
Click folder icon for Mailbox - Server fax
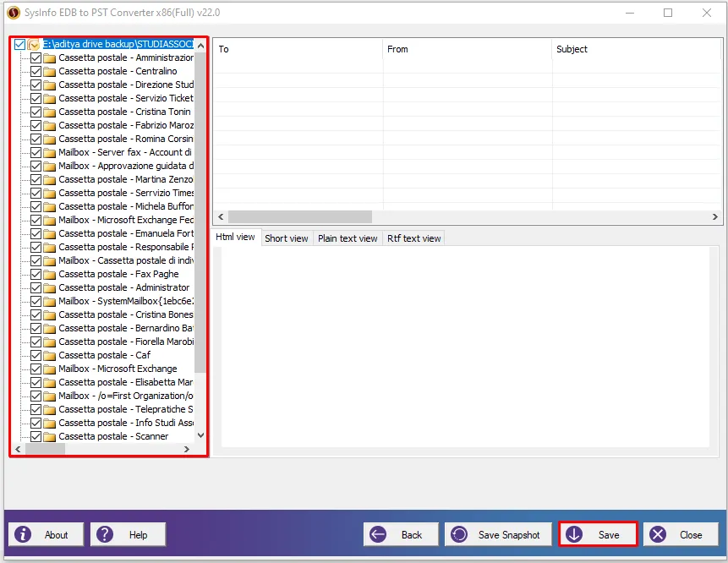pyautogui.click(x=50, y=153)
